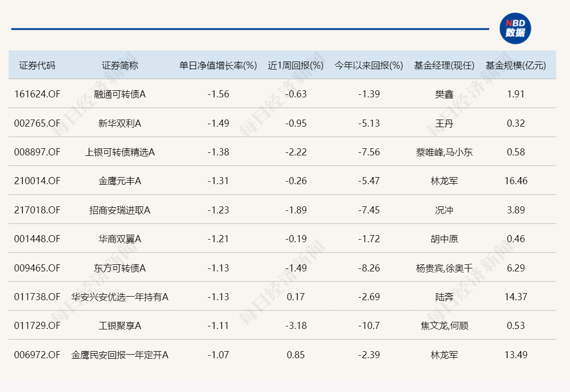Click fund name 华安兴安优选一年持有A
The height and width of the screenshot is (392, 570).
click(120, 297)
